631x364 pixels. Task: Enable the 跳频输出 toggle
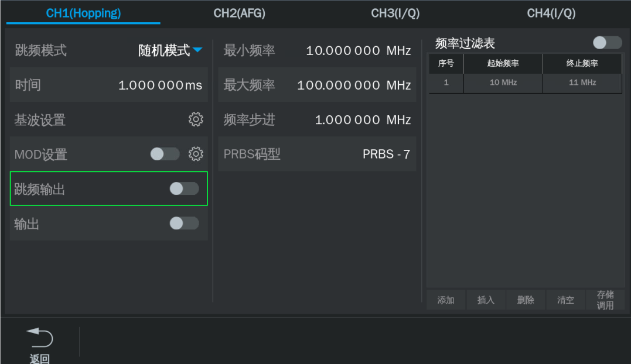click(x=184, y=189)
